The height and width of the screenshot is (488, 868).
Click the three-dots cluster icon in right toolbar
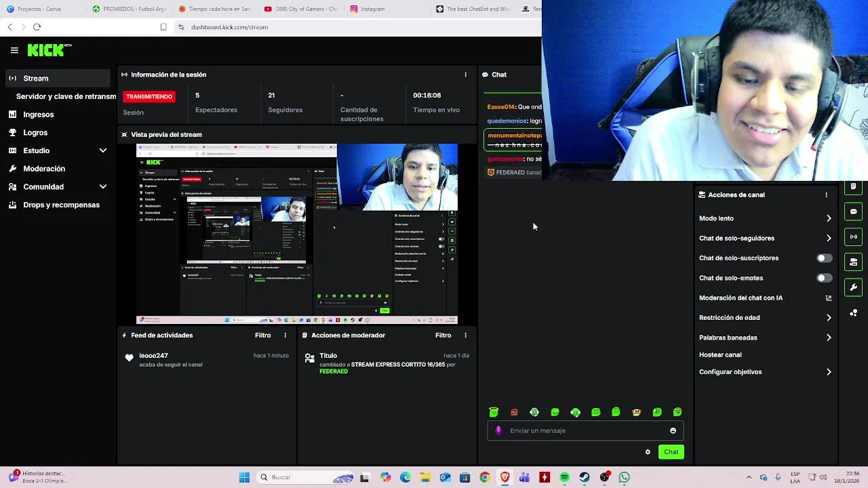click(853, 312)
